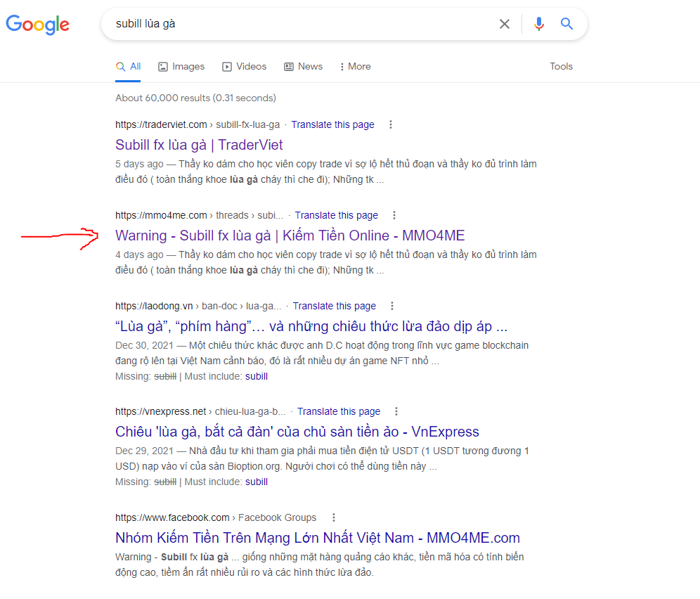This screenshot has width=700, height=599.
Task: Start voice search with microphone icon
Action: 539,24
